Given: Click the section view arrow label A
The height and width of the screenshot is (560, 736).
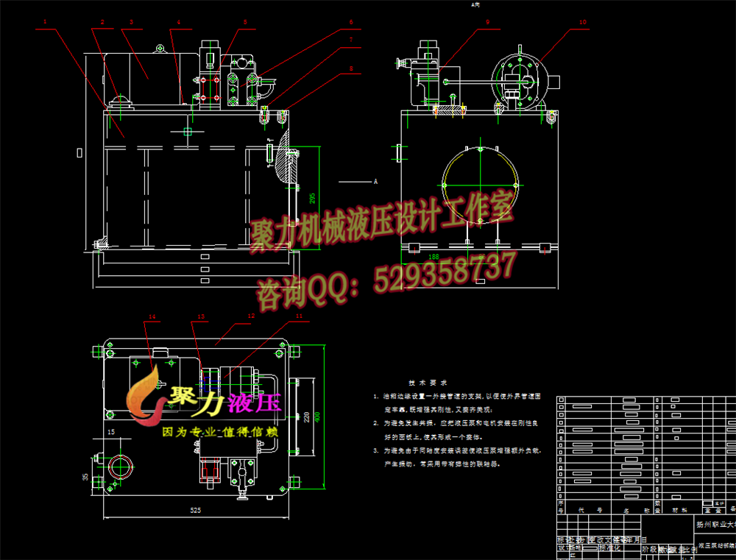Looking at the screenshot, I should point(375,182).
